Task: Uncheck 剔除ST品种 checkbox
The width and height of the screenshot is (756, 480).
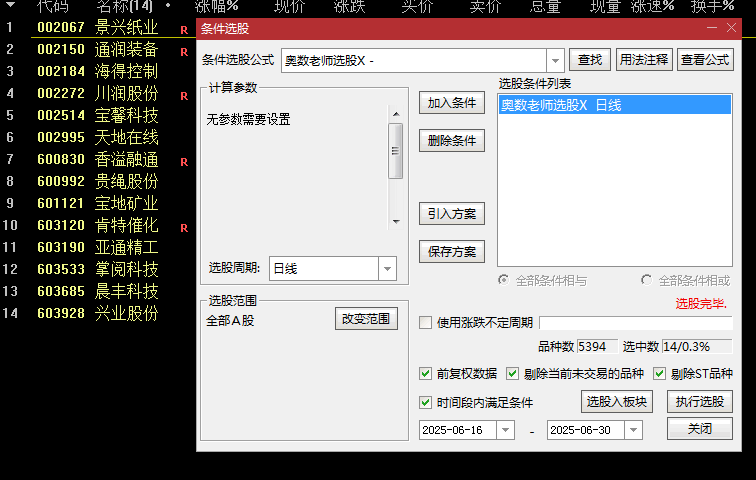Action: coord(660,373)
